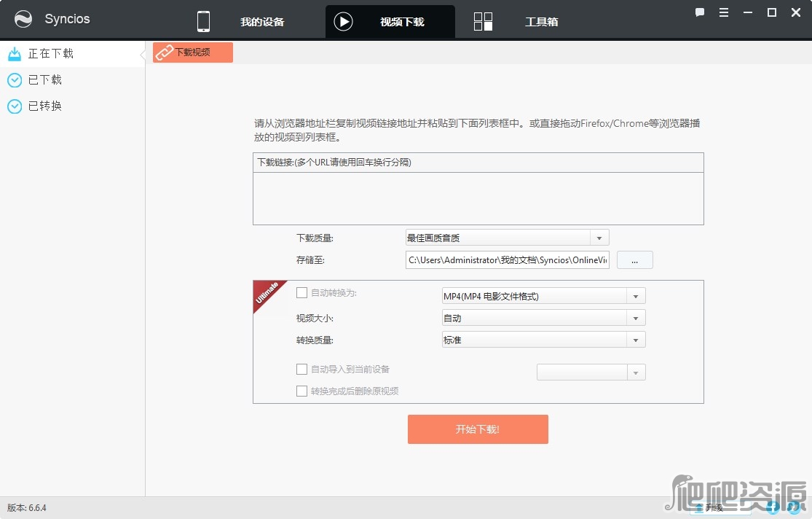The width and height of the screenshot is (812, 519).
Task: Click the 下载质量: label
Action: (x=315, y=238)
